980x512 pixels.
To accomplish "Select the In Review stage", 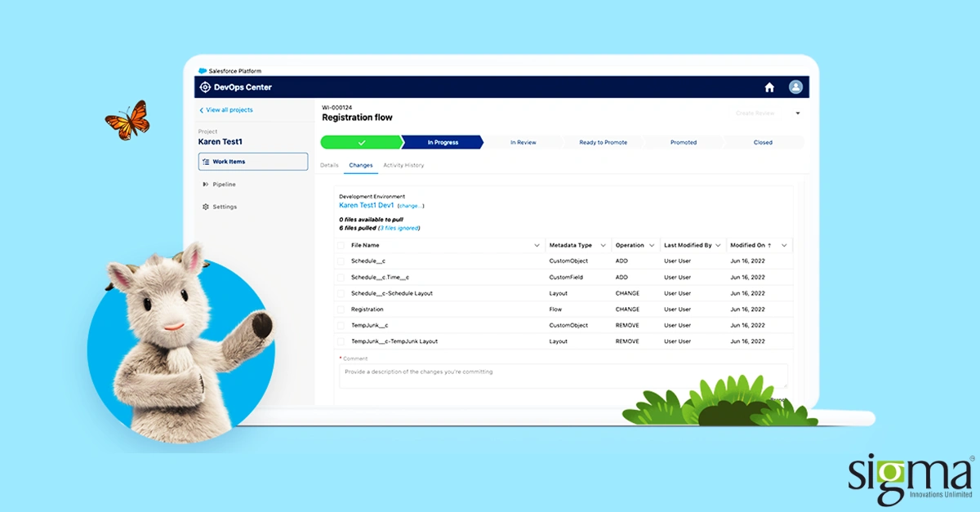I will pos(523,142).
